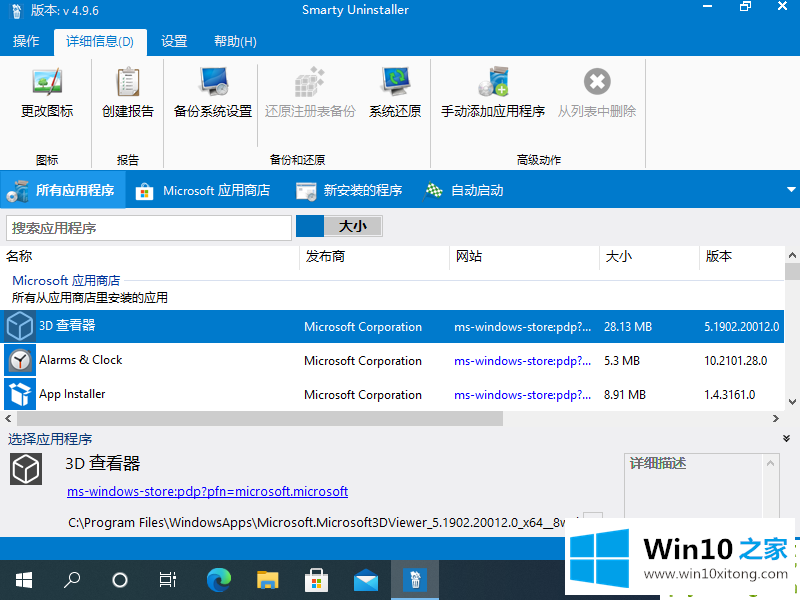Viewport: 800px width, 600px height.
Task: Open Microsoft Store from the taskbar
Action: tap(316, 580)
